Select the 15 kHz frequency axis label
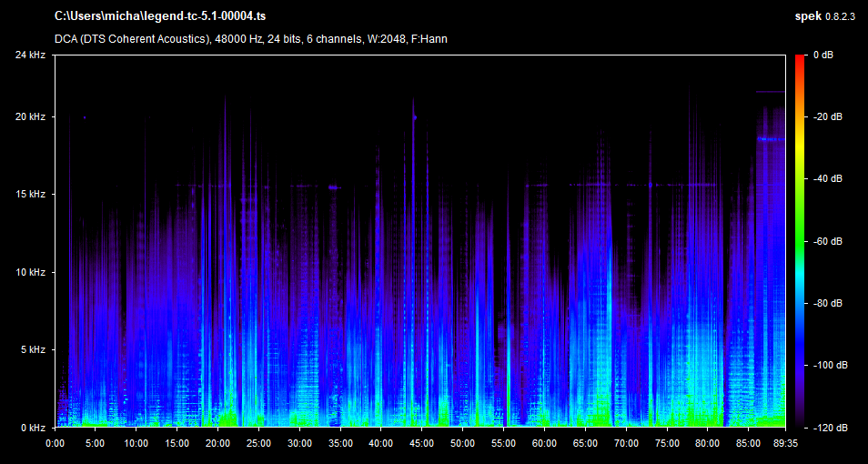 [x=30, y=195]
